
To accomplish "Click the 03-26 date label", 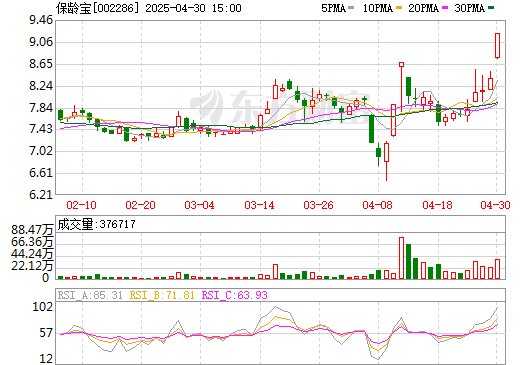I will 318,205.
